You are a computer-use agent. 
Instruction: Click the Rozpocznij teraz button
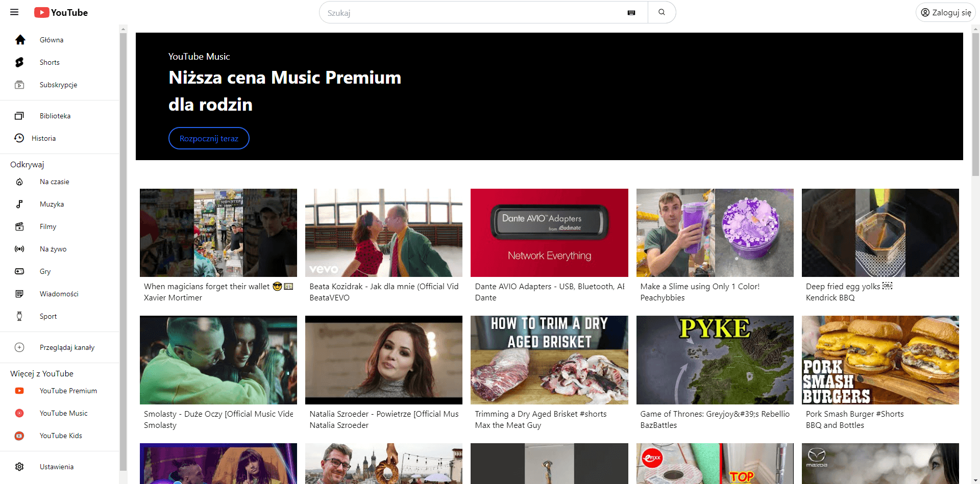click(x=208, y=138)
